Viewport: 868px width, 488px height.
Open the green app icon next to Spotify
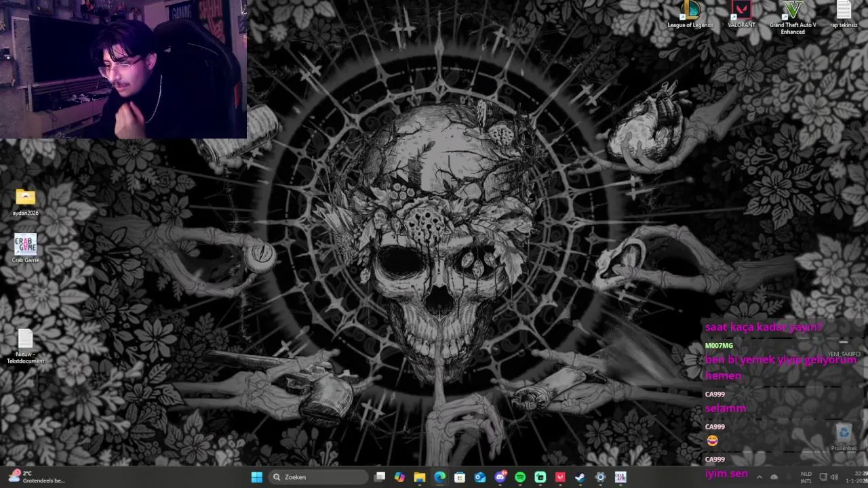click(540, 477)
